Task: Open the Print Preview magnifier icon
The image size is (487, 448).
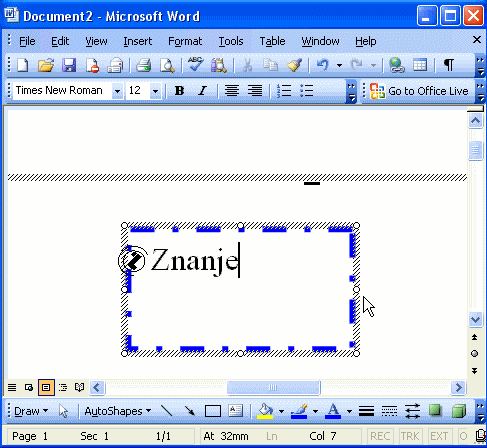Action: [167, 65]
